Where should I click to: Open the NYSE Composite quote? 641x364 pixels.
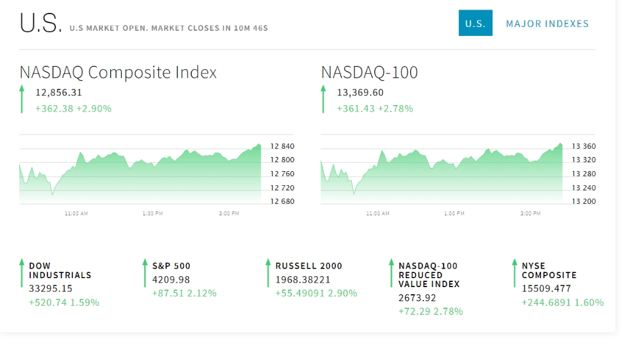point(549,270)
